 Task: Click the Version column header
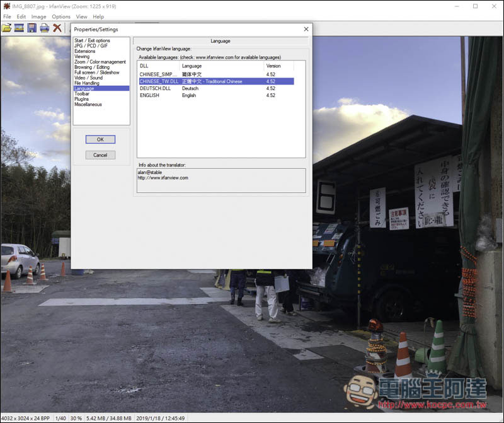(x=273, y=66)
